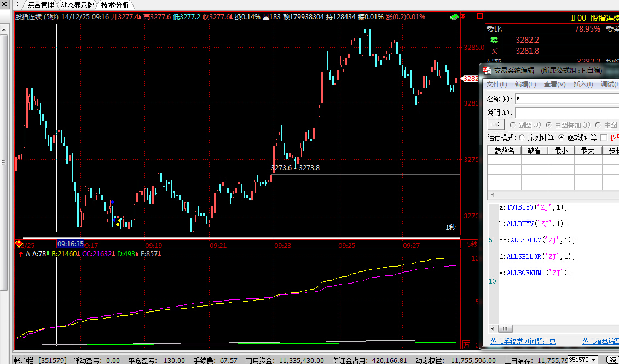
Task: Click the 最大 column header
Action: 588,151
